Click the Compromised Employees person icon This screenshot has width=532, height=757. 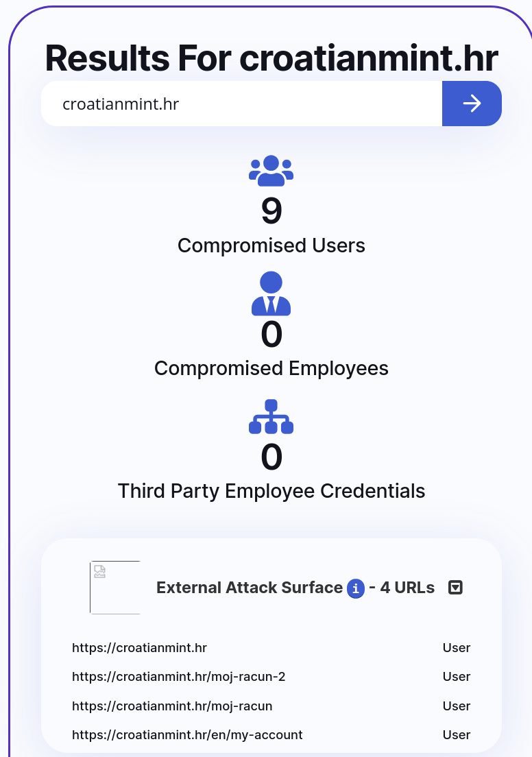point(271,293)
